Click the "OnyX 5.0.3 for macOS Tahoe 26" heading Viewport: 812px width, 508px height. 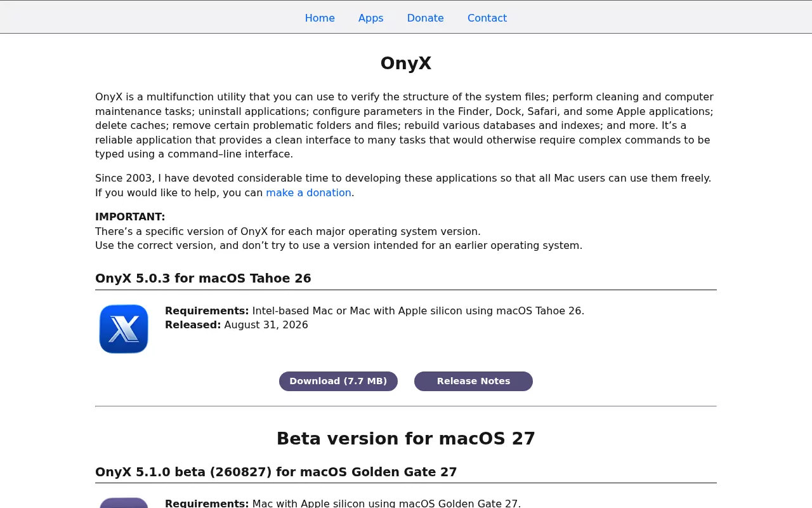[203, 278]
